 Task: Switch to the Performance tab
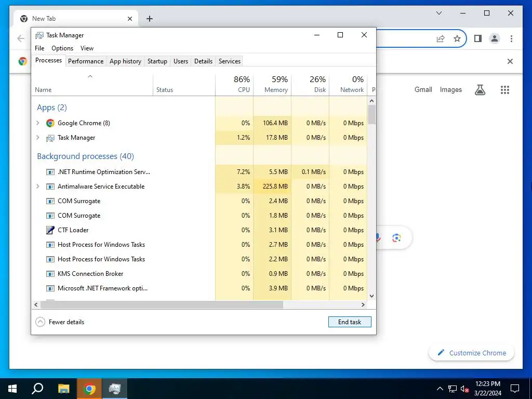pos(86,61)
